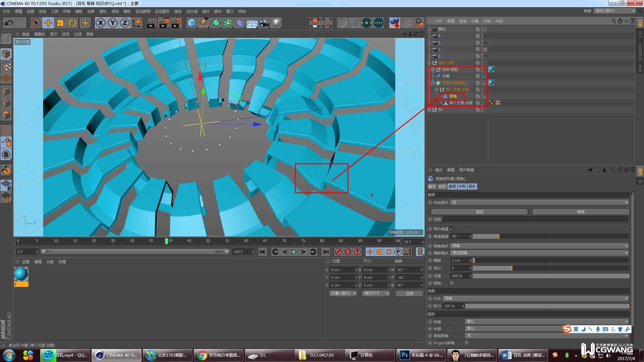Click the camera object icon

(264, 23)
